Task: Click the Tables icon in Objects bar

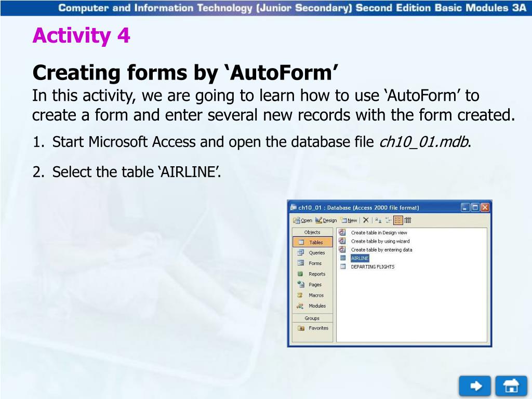Action: (x=301, y=242)
